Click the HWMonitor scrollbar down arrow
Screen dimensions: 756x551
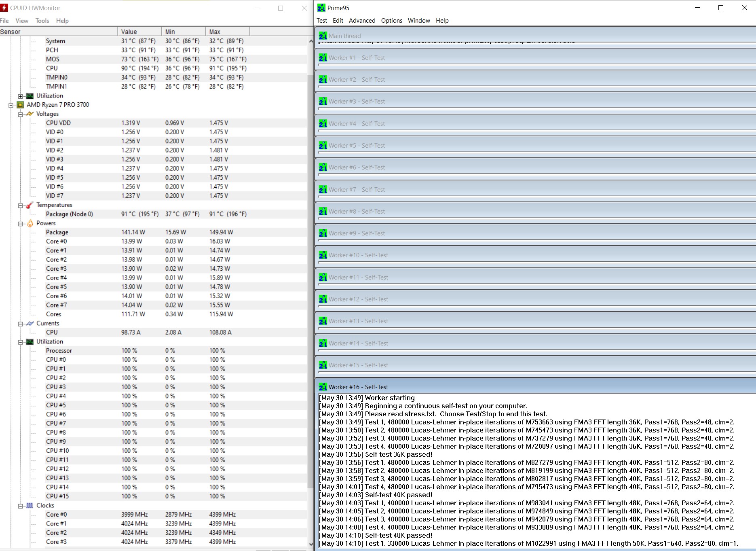pos(310,544)
